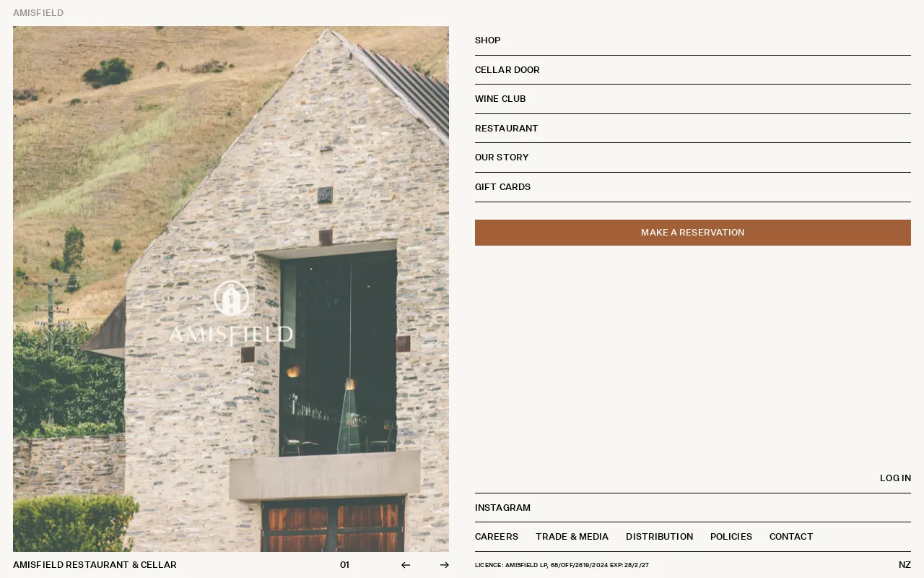Open the slide counter showing 01
Viewport: 924px width, 578px height.
click(x=345, y=564)
